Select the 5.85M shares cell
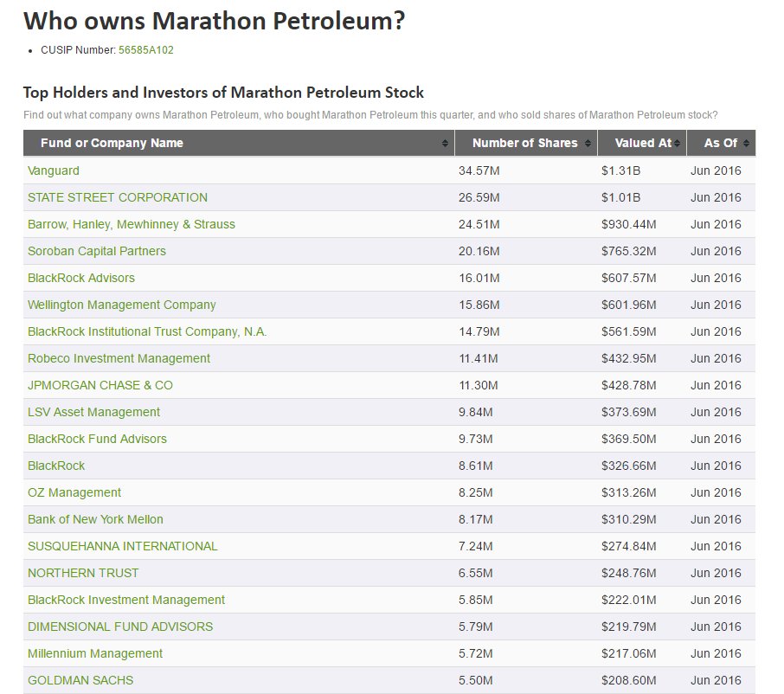The width and height of the screenshot is (784, 694). [526, 600]
